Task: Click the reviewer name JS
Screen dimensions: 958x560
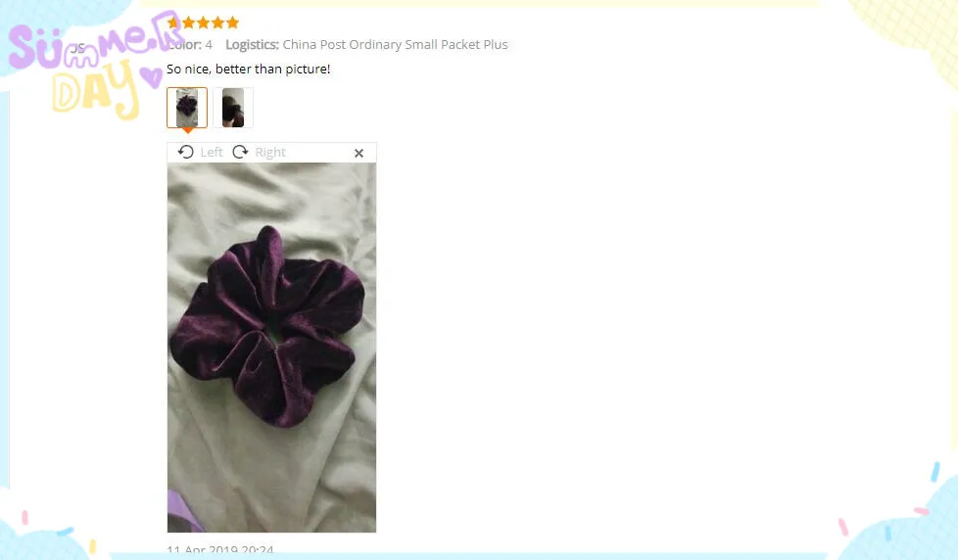Action: coord(77,48)
